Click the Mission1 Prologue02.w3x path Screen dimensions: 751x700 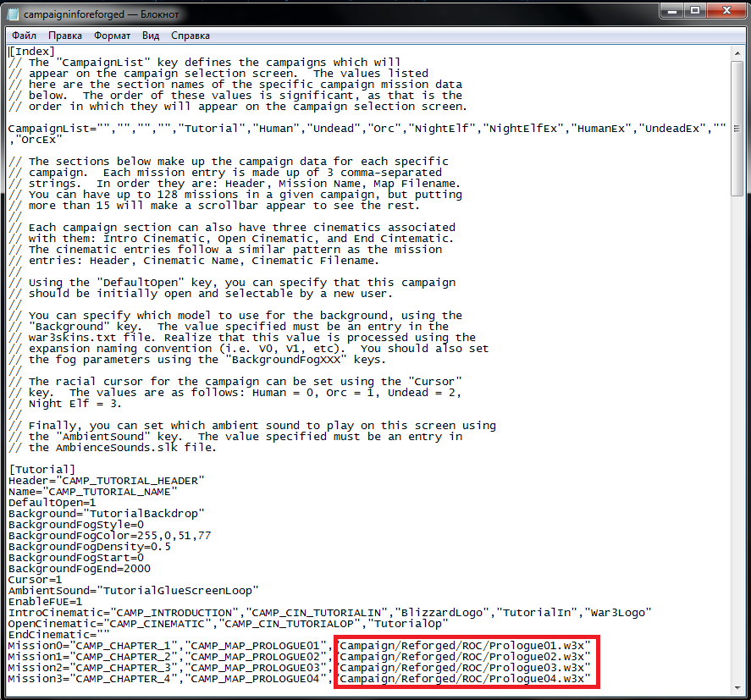click(464, 657)
